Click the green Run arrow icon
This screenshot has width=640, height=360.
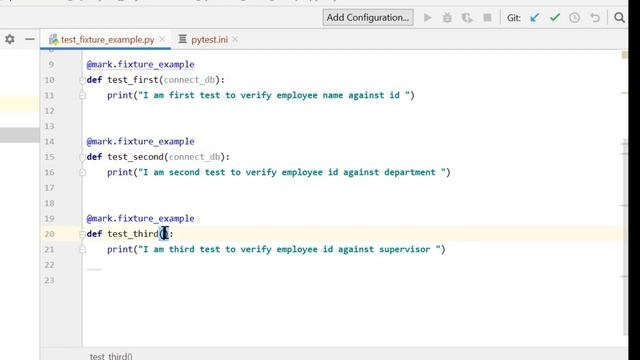[427, 18]
